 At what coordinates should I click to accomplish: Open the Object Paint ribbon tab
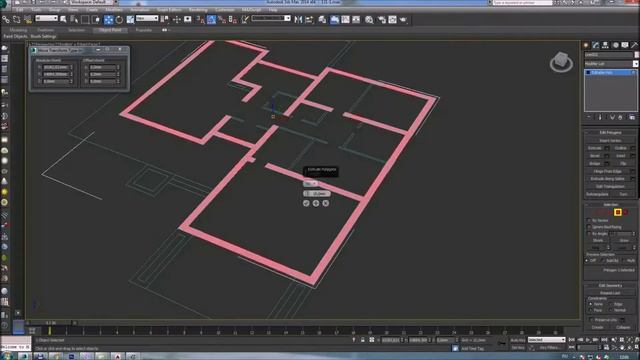pos(110,30)
